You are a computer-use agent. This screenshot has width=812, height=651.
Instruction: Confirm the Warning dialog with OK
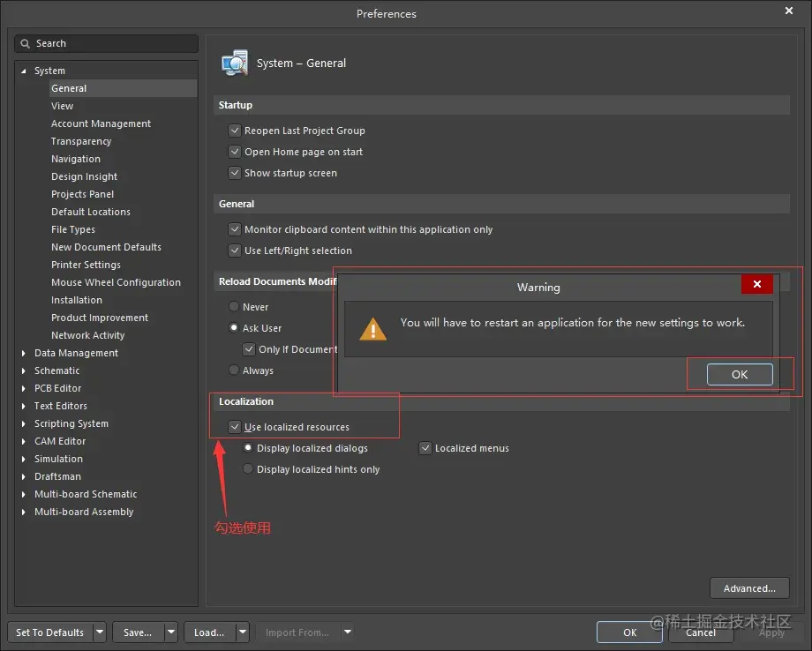click(x=740, y=374)
